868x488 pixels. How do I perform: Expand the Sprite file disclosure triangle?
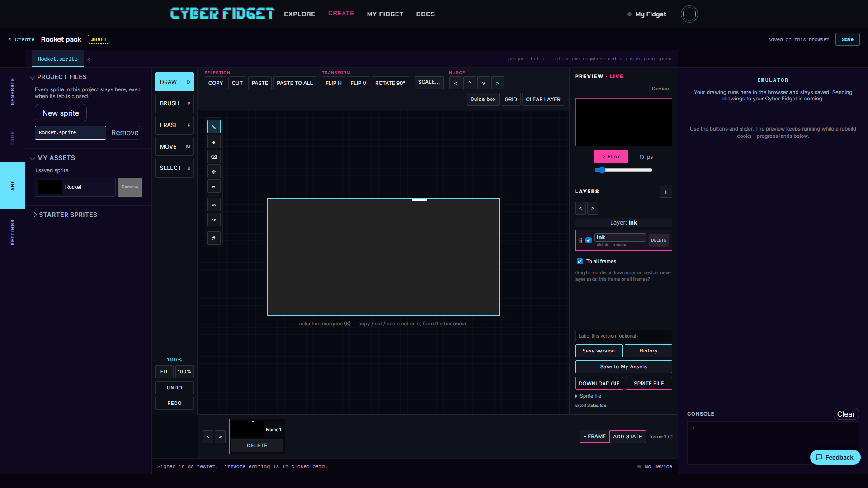tap(576, 396)
